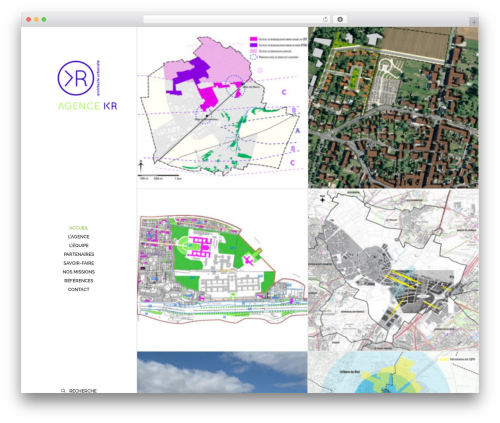This screenshot has height=423, width=500.
Task: Maximize the window with the green button
Action: coord(44,20)
